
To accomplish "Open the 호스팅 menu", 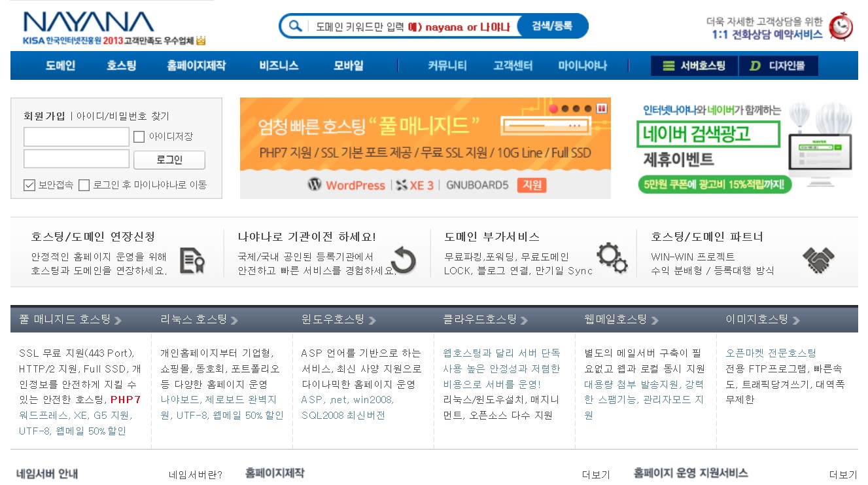I will 122,66.
